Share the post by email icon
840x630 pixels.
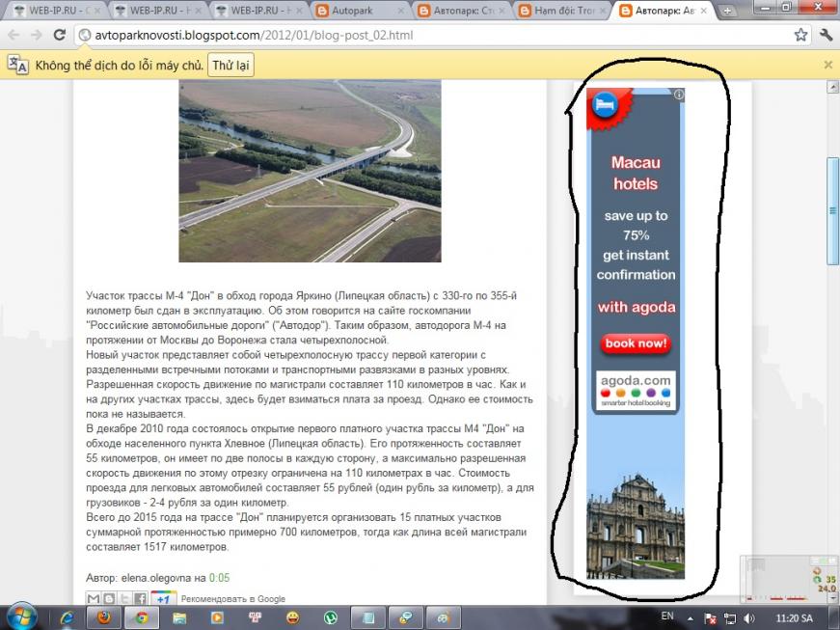[x=94, y=598]
